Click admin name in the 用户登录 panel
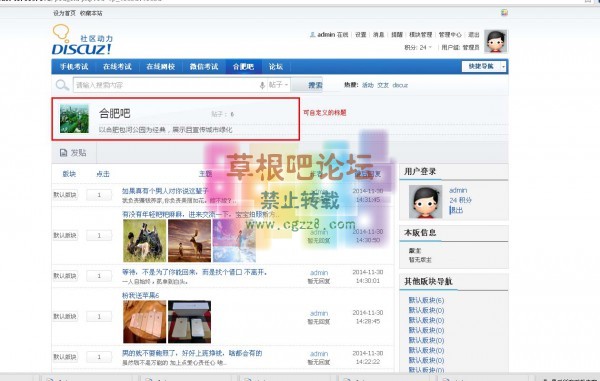600x381 pixels. (x=458, y=190)
